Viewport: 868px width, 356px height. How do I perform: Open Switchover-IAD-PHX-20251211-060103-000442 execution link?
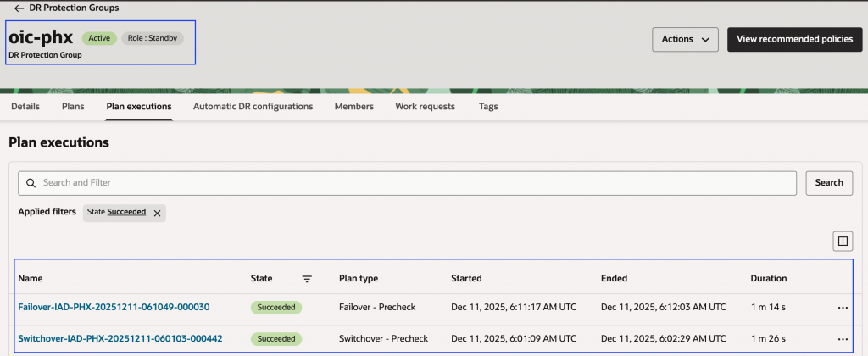(x=120, y=339)
